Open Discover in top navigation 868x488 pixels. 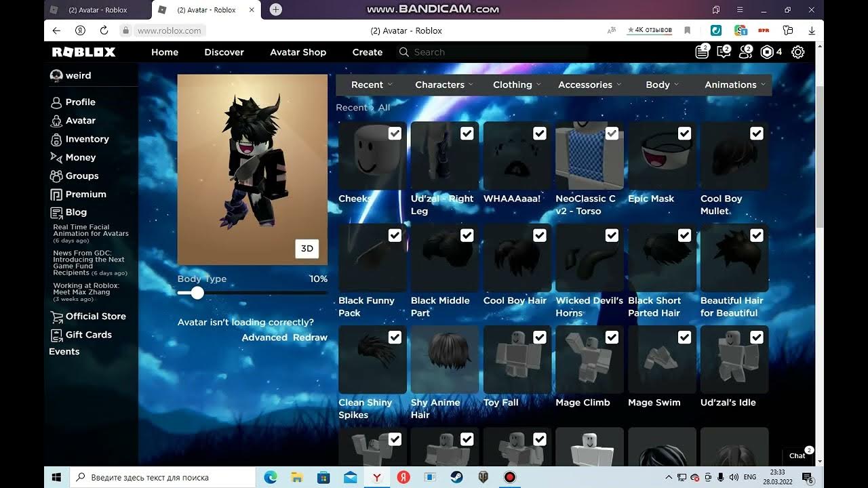click(224, 52)
